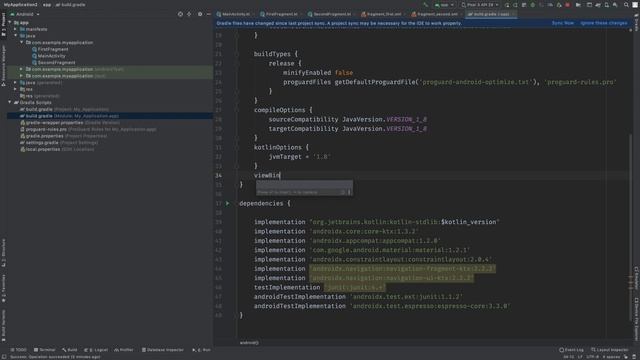Toggle the Project side tool window
Image resolution: width=640 pixels, height=360 pixels.
[x=4, y=25]
